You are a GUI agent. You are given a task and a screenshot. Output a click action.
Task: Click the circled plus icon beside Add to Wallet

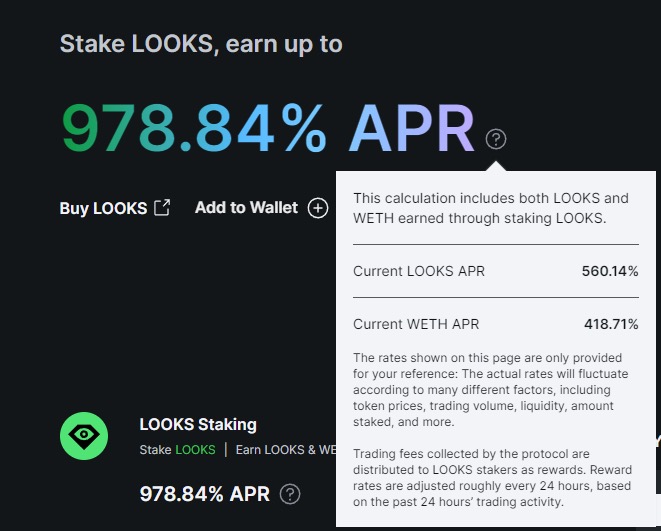coord(318,208)
